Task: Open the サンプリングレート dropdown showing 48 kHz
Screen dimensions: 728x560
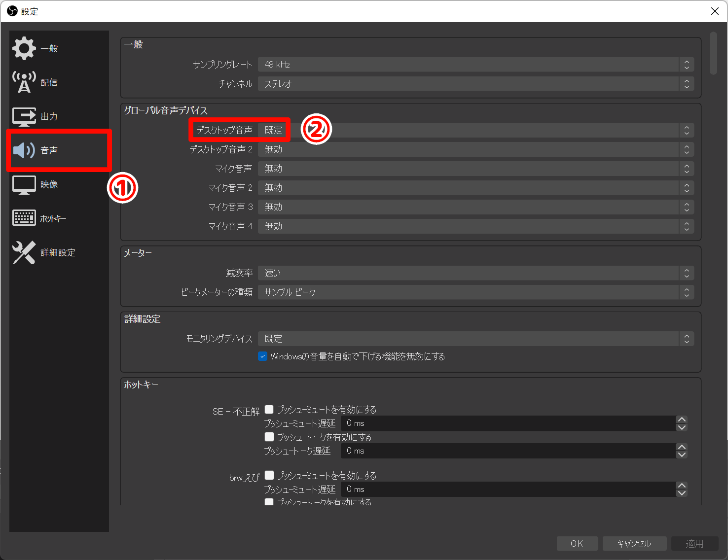Action: point(476,65)
